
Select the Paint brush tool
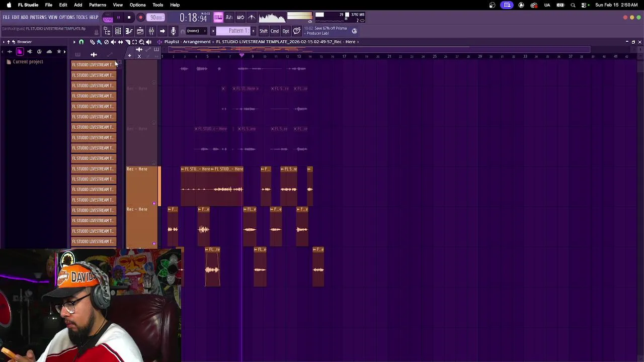(x=100, y=42)
